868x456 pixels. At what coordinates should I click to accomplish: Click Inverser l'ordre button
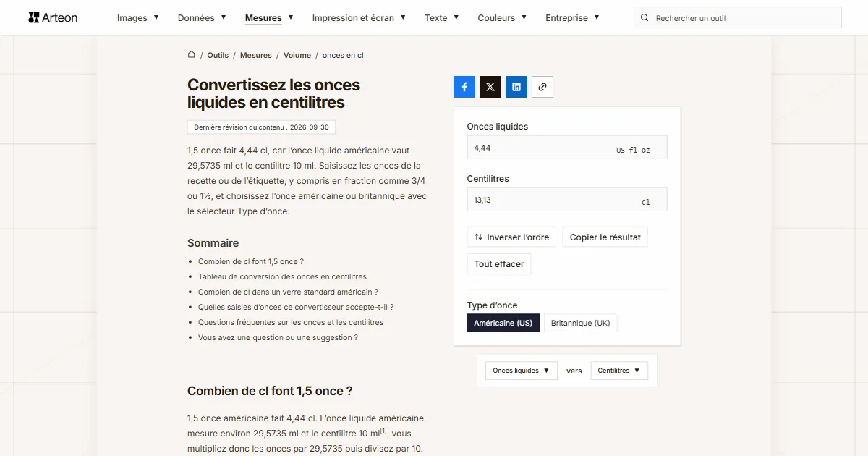click(511, 237)
